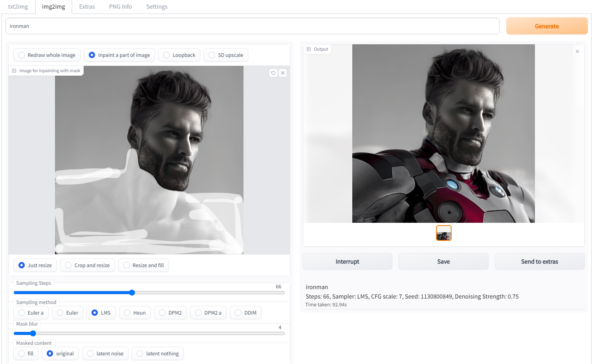595x364 pixels.
Task: Pick the LMS sampling method
Action: tap(101, 313)
